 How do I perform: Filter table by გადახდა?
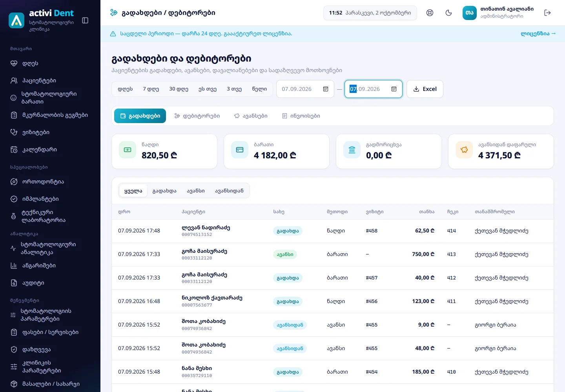coord(164,191)
